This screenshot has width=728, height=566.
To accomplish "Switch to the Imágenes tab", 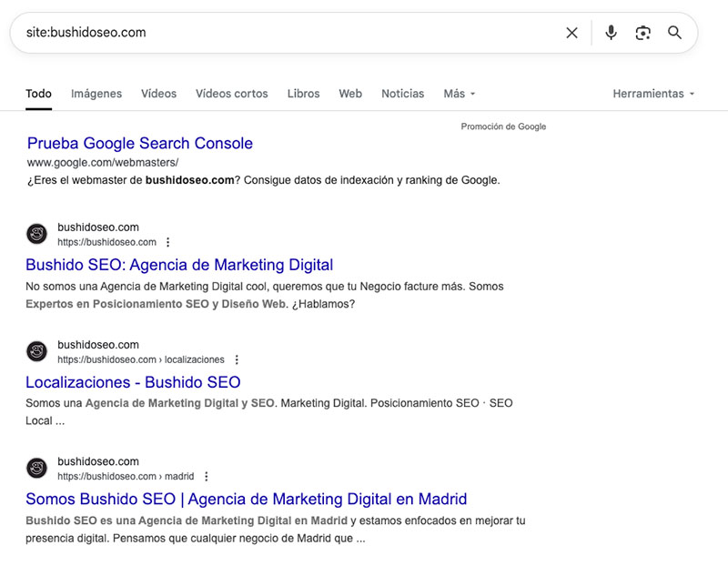I will click(96, 94).
